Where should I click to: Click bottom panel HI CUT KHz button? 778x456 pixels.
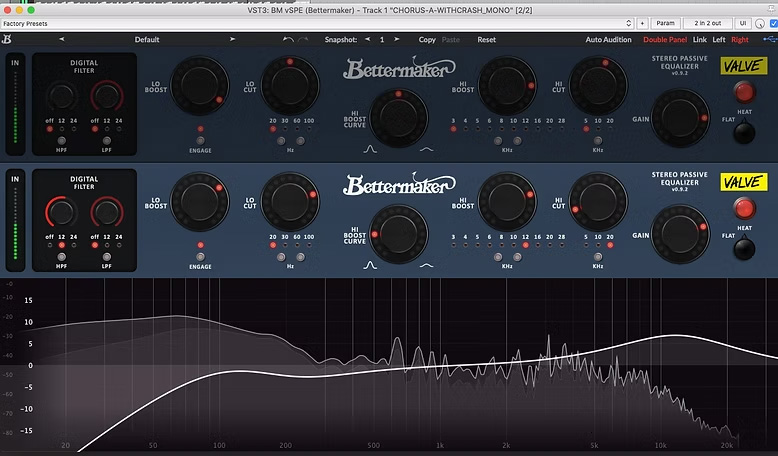point(598,257)
